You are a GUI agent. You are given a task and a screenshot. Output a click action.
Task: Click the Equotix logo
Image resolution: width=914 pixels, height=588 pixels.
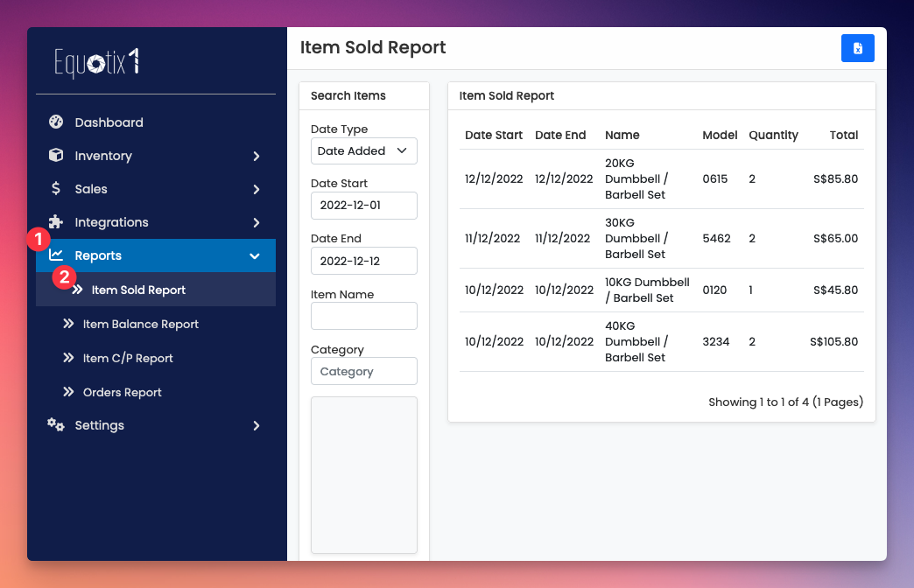tap(96, 62)
